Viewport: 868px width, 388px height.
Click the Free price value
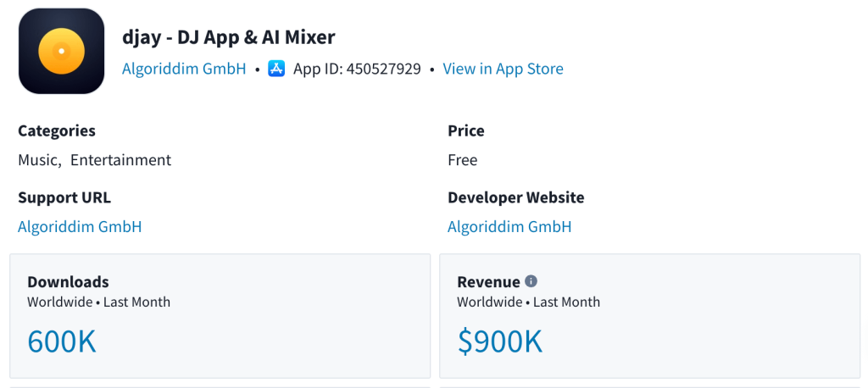(463, 160)
